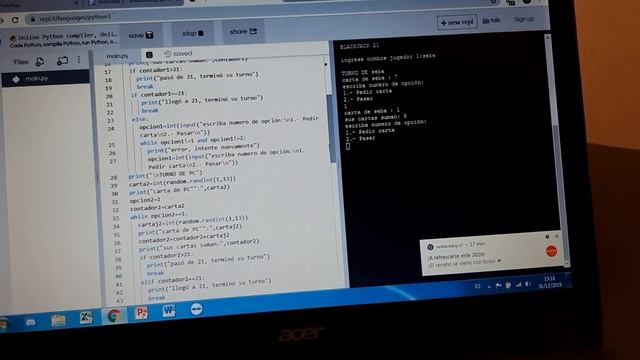Click the 'BLACKJACK 21' console heading

(x=359, y=46)
